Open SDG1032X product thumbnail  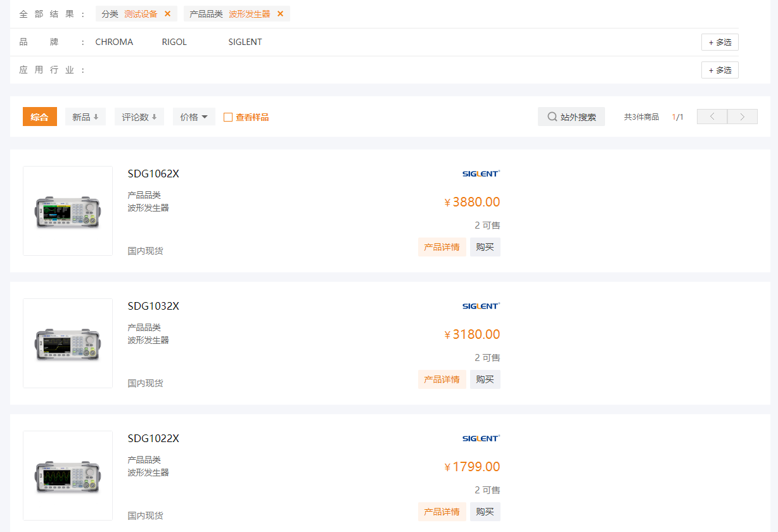[68, 343]
